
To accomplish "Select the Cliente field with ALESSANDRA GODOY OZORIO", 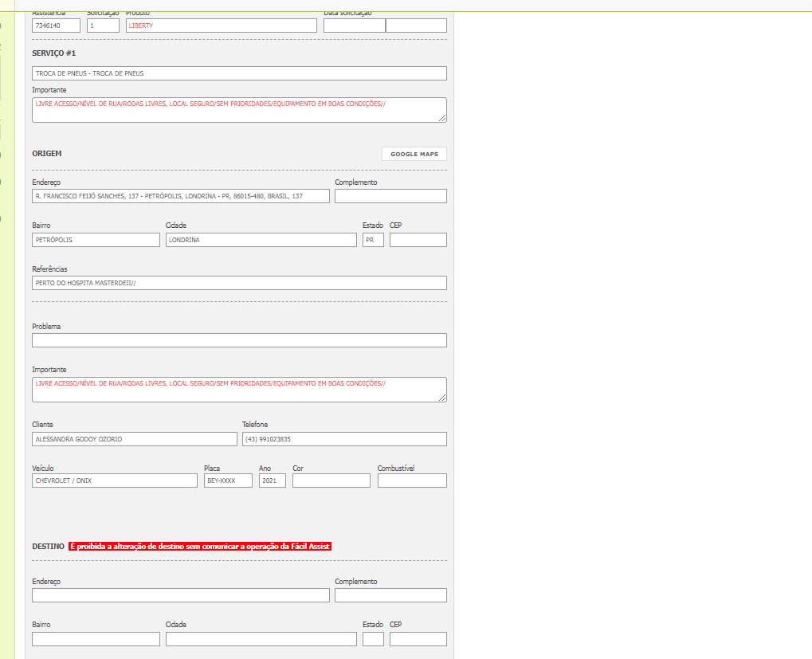I will click(135, 439).
